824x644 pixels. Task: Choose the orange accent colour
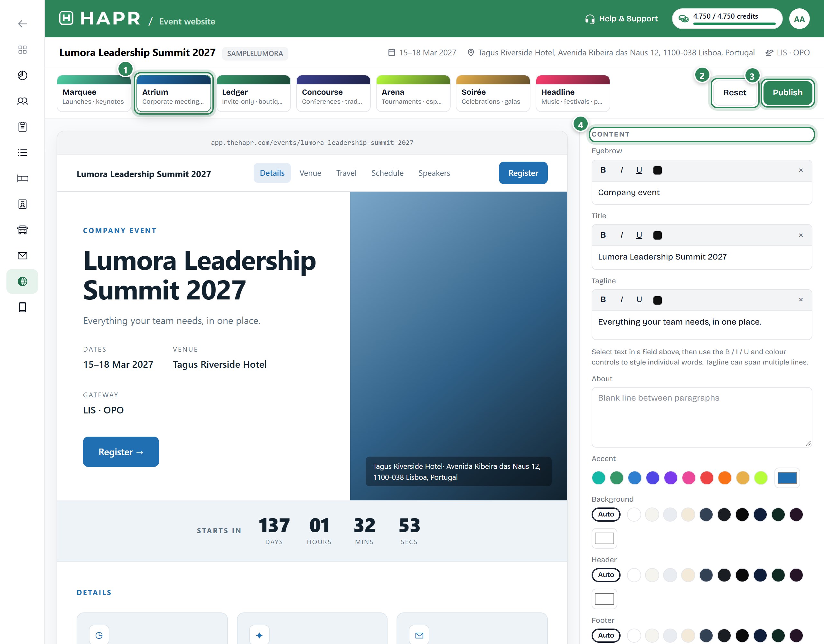725,478
